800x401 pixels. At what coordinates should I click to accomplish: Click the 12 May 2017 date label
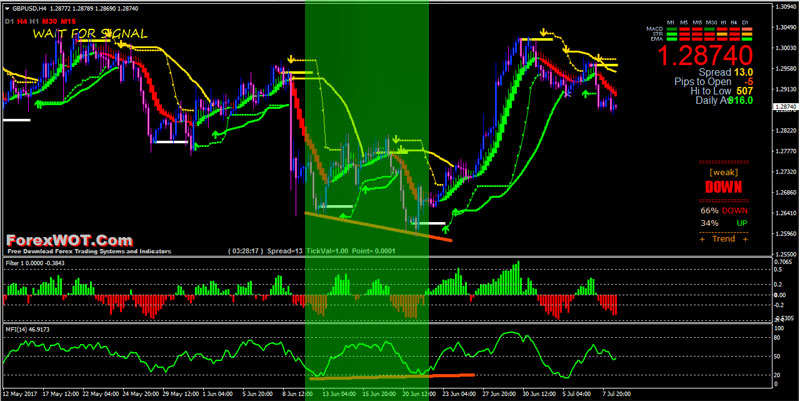coord(18,395)
